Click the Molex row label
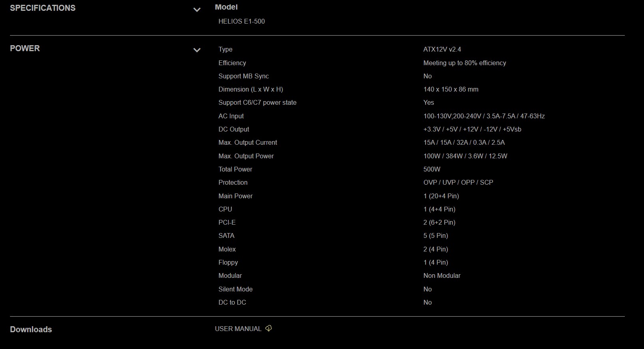The height and width of the screenshot is (349, 644). tap(227, 249)
